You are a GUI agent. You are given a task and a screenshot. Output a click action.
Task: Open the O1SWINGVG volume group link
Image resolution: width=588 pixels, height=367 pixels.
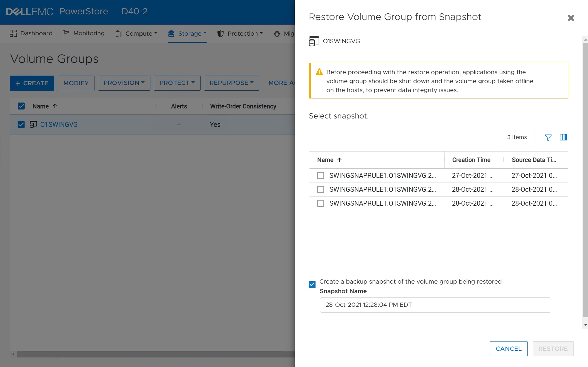coord(59,124)
